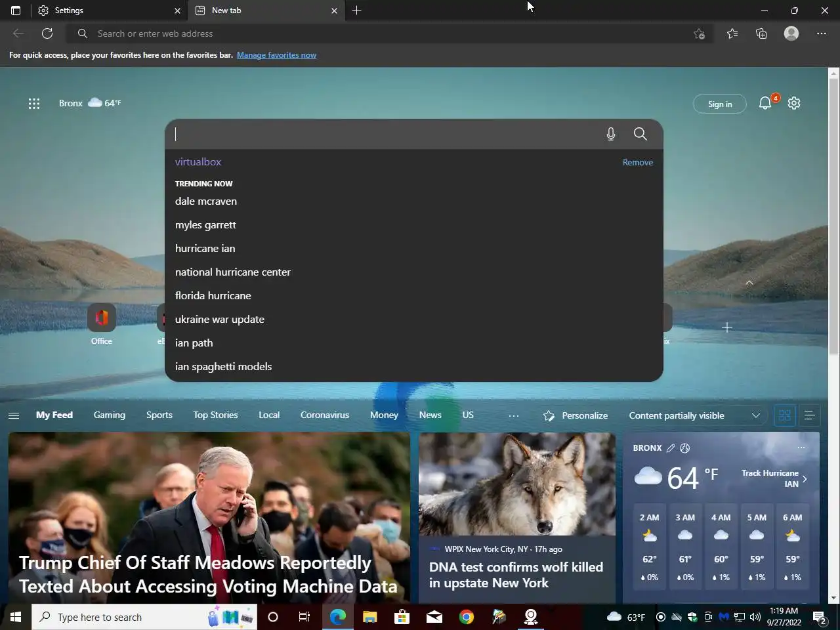Screen dimensions: 840x630
Task: Edit Bronx location with pencil icon
Action: [x=670, y=448]
